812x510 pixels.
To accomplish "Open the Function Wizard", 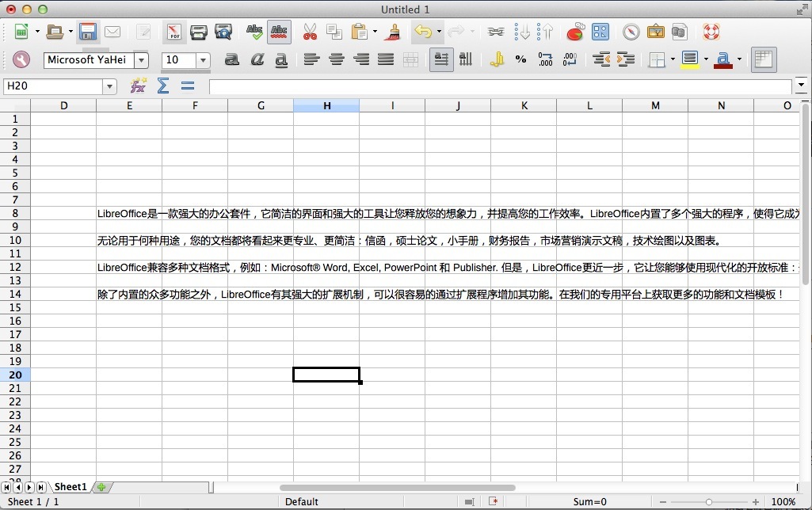I will (139, 86).
